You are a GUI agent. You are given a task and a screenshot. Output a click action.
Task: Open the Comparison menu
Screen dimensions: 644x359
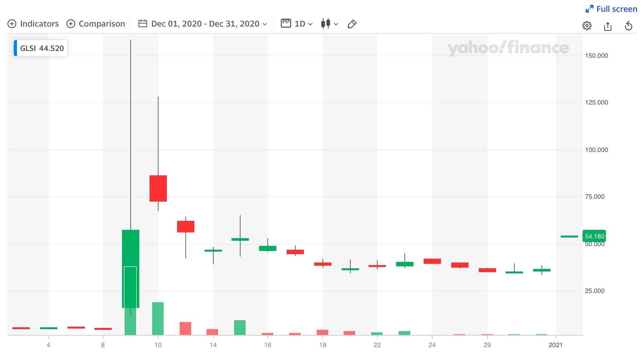coord(102,24)
